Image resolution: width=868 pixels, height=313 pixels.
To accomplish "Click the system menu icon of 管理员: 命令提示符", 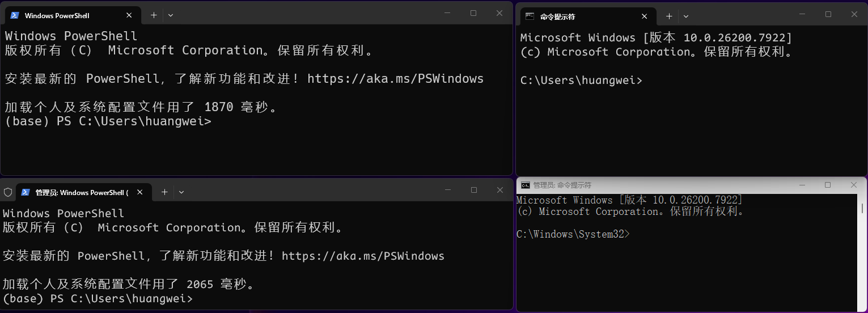I will click(526, 185).
